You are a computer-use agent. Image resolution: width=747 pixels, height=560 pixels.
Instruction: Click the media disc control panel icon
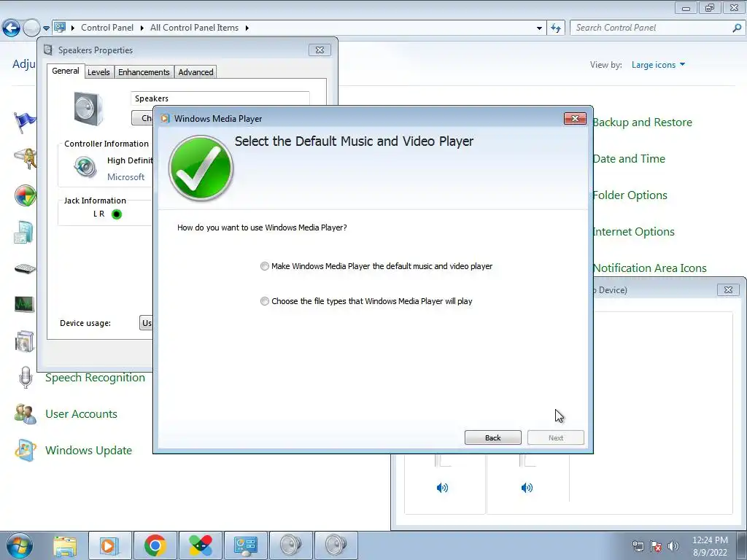coord(25,341)
